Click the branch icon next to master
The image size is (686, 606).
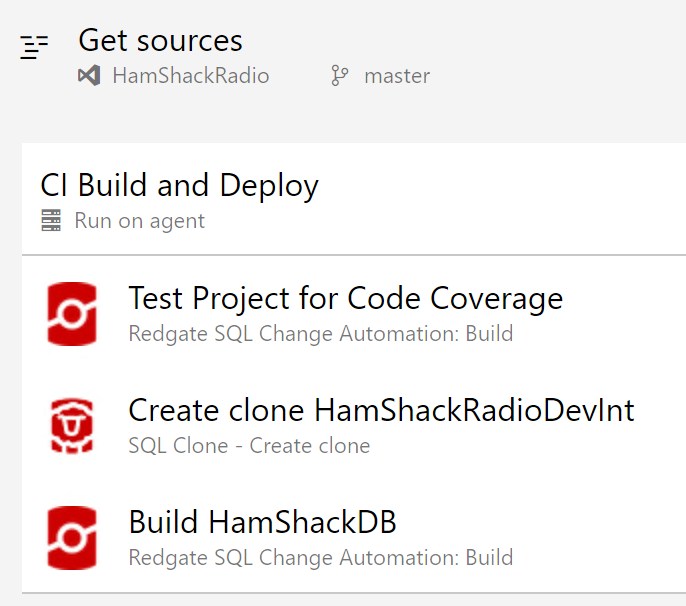[x=340, y=75]
